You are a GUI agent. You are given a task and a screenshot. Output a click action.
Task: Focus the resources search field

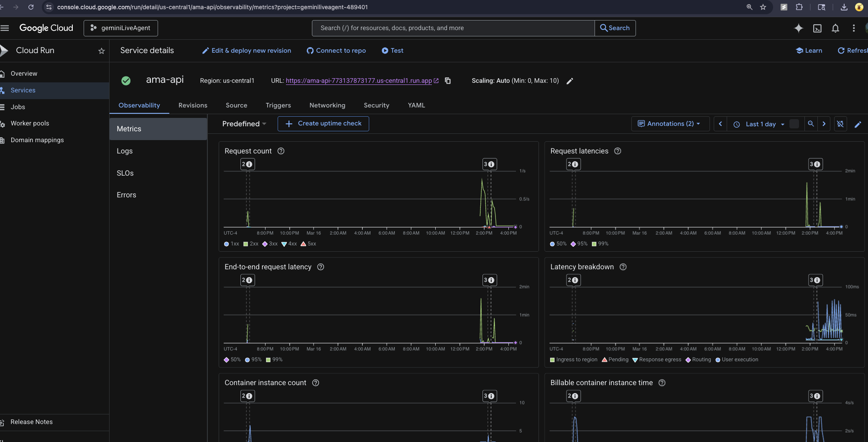[x=453, y=28]
